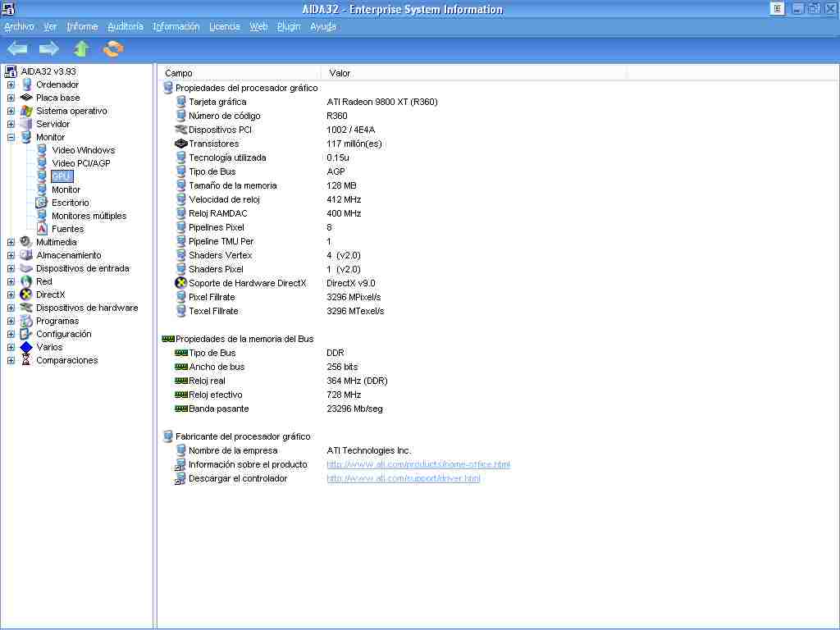Click the orange Refresh toolbar icon

click(113, 48)
